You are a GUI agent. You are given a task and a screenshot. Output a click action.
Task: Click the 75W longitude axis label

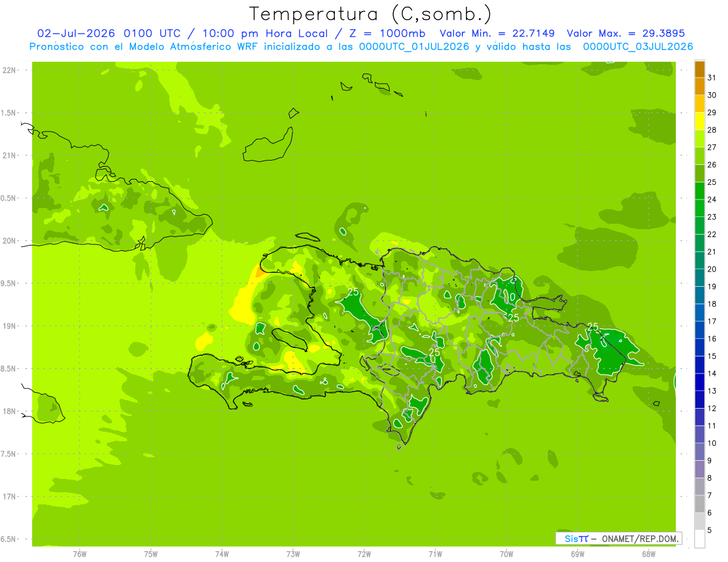coord(151,554)
